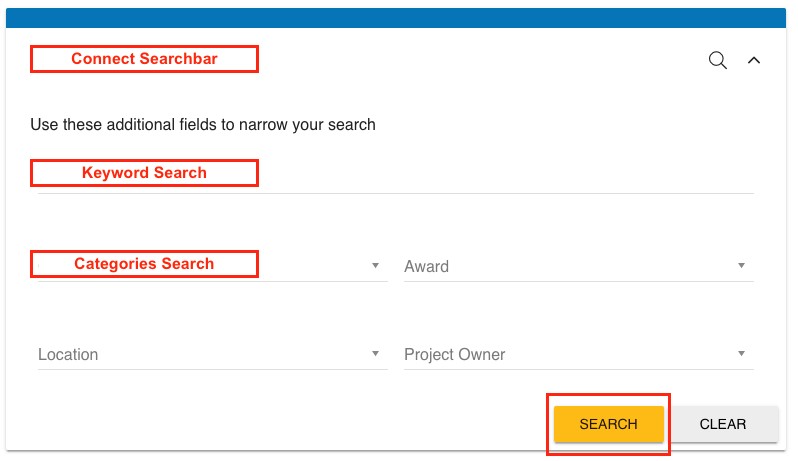798x461 pixels.
Task: Click the Keyword Search label text
Action: [144, 173]
